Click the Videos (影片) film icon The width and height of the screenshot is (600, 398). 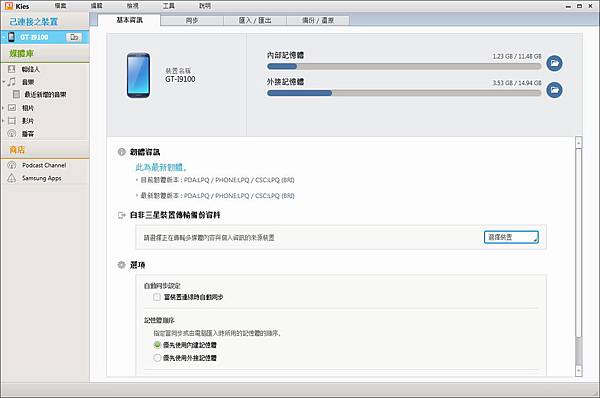pyautogui.click(x=12, y=121)
